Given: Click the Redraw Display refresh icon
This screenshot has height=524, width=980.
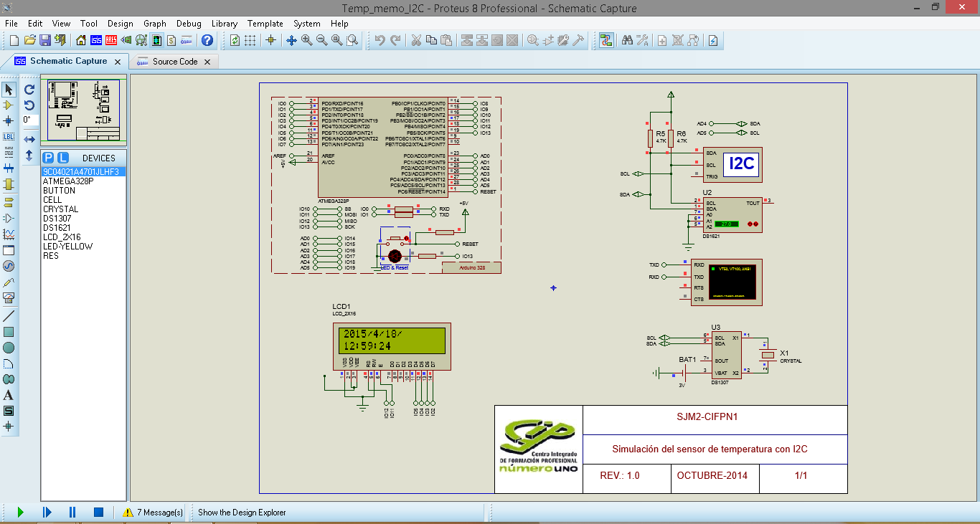Looking at the screenshot, I should [235, 40].
